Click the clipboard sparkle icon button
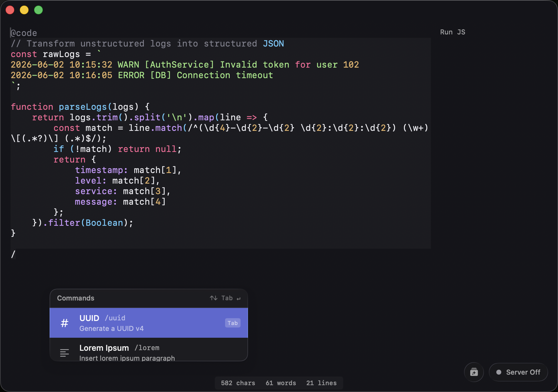The image size is (558, 392). point(474,372)
